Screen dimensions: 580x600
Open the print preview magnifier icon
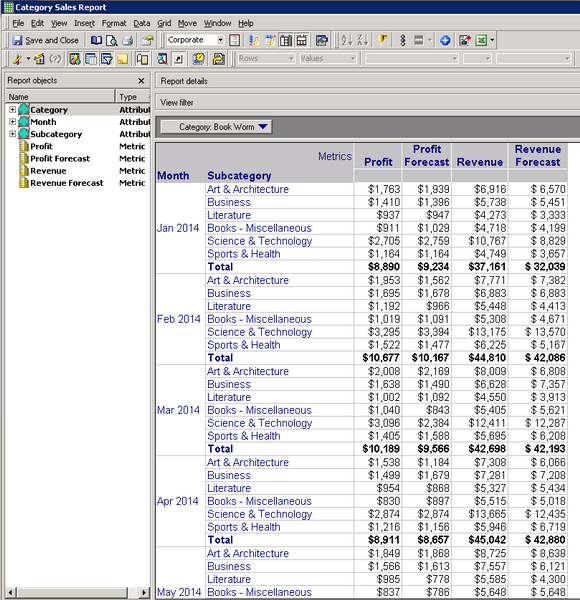[x=112, y=40]
